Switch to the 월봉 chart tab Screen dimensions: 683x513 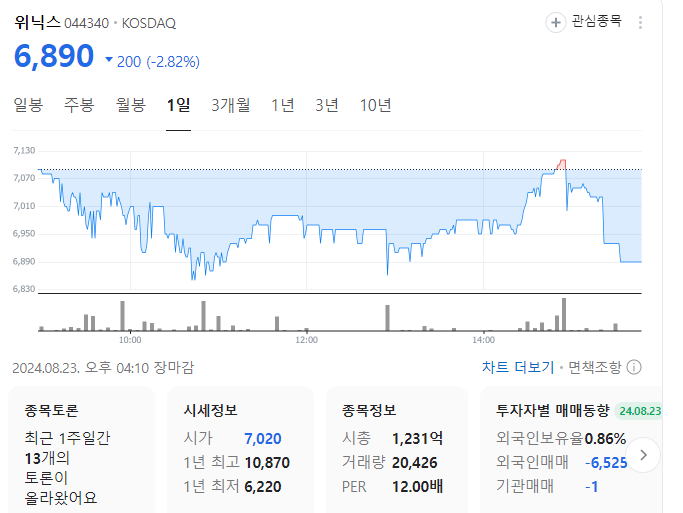(x=130, y=105)
